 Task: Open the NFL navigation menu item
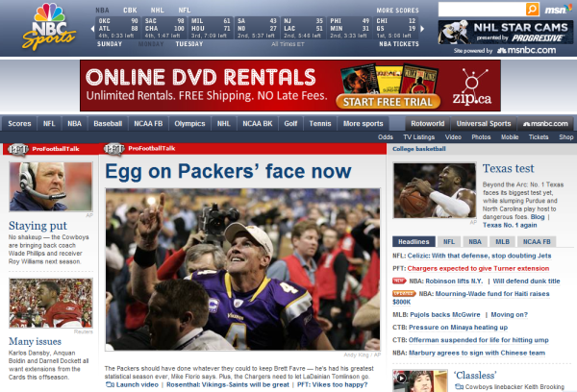point(49,124)
